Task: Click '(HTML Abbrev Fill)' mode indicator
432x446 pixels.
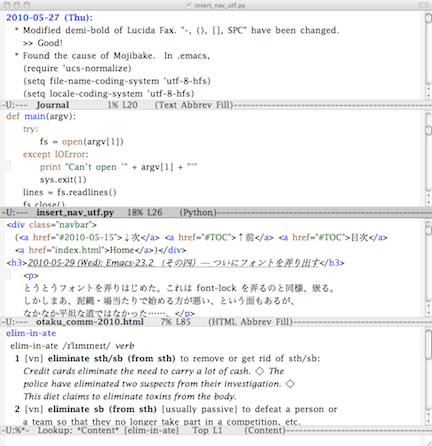Action: 250,322
